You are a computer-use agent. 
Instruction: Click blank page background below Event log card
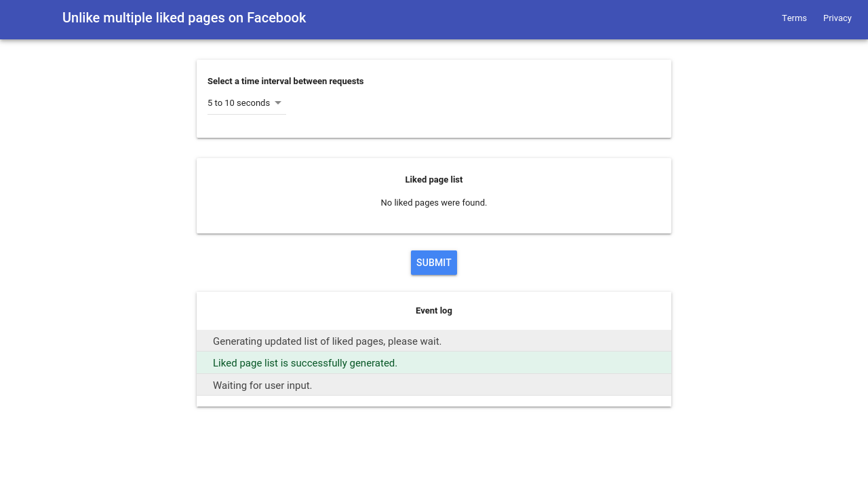(434, 448)
